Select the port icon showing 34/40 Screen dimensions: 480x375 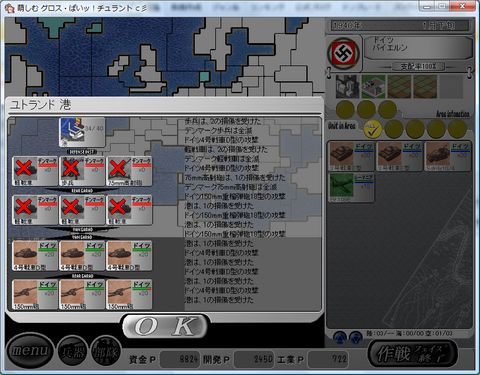tap(82, 132)
